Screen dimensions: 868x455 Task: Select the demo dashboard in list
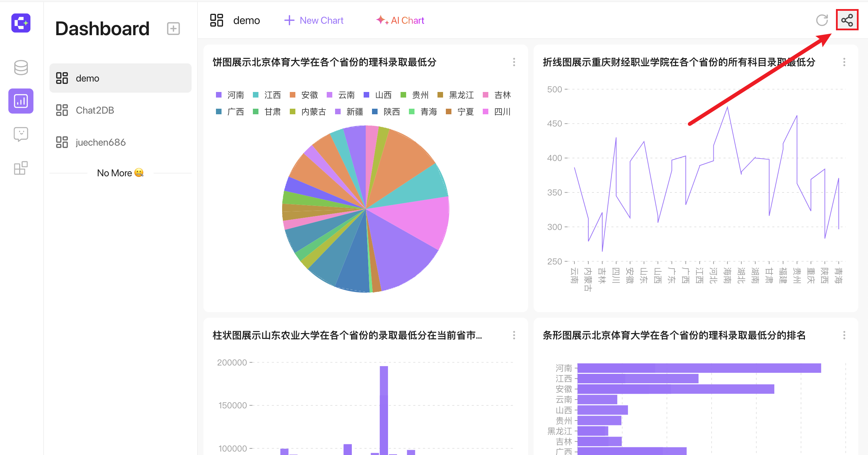(121, 78)
